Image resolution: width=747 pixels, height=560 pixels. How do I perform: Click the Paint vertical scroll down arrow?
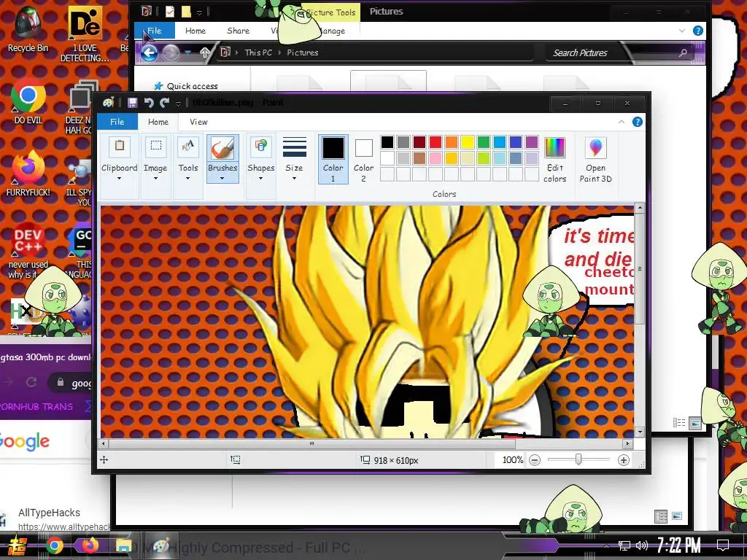click(640, 432)
